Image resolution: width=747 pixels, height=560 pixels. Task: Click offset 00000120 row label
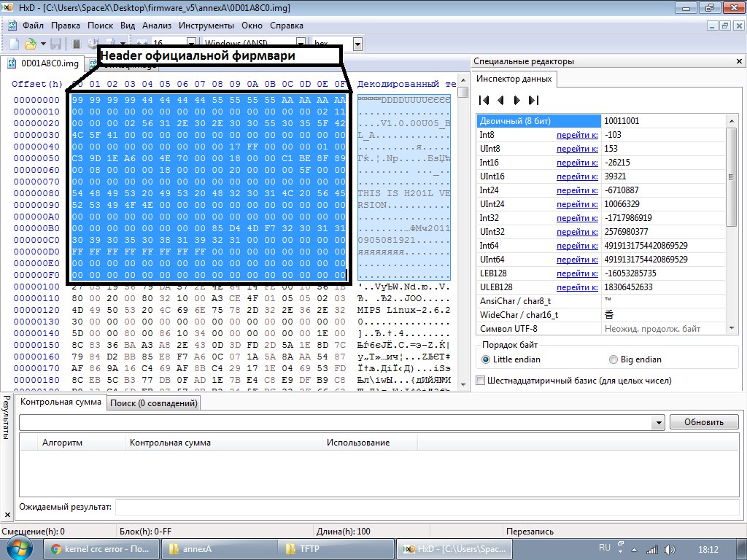pyautogui.click(x=36, y=310)
